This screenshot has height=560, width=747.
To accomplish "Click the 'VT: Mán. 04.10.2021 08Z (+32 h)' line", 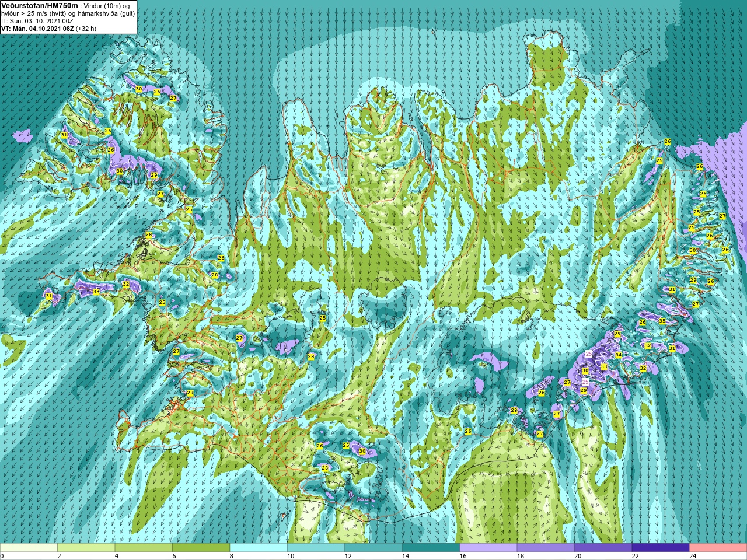I will 49,28.
